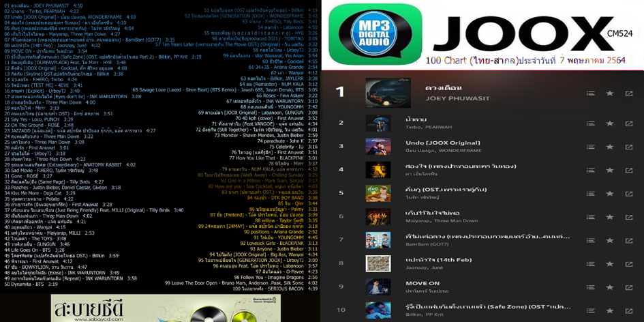Viewport: 644px width, 322px height.
Task: Favorite the Jaonaay, Juné song
Action: tap(610, 263)
